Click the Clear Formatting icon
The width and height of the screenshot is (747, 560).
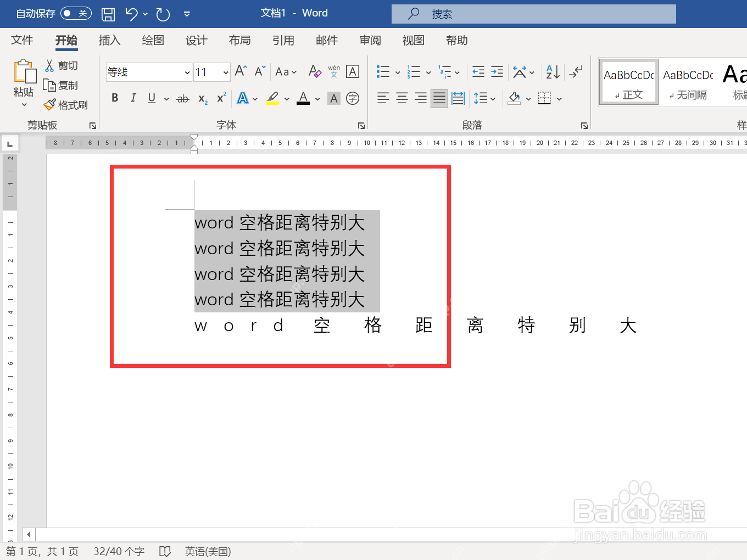[x=314, y=71]
